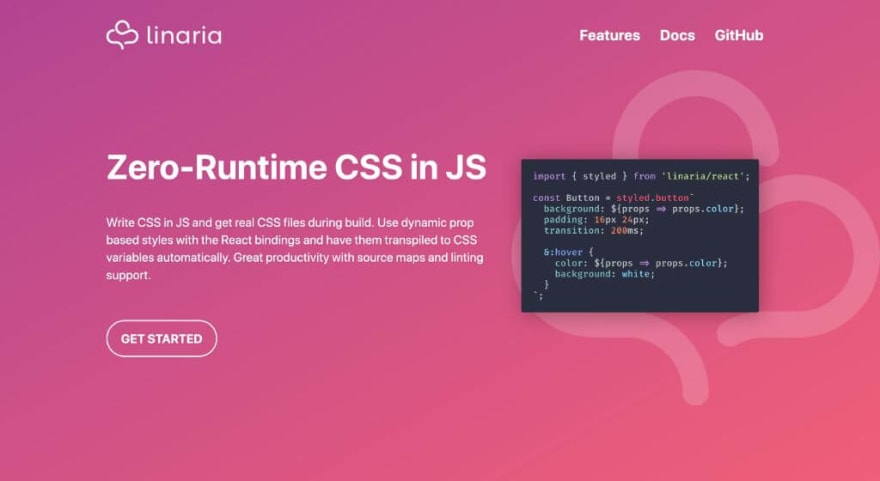
Task: Click the linaria cloud logo icon
Action: 122,35
